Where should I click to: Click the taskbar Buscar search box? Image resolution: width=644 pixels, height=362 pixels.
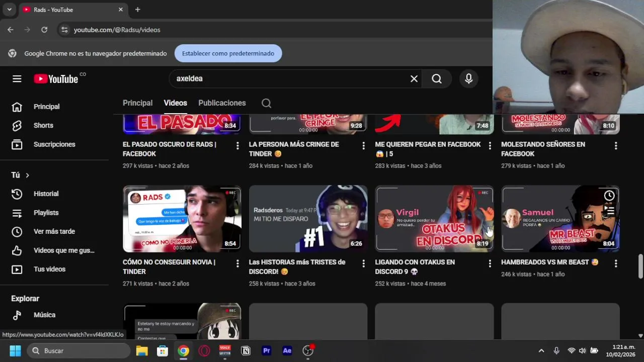coord(79,351)
